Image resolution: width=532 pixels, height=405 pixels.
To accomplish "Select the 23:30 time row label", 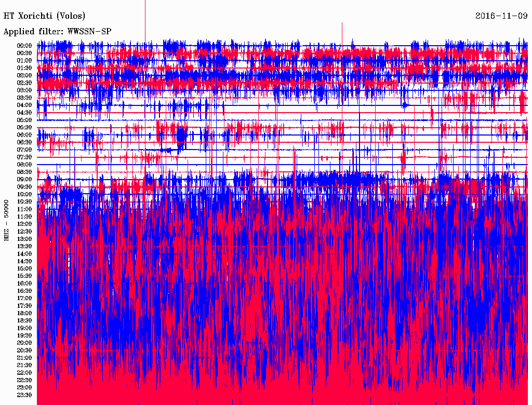I will (x=24, y=395).
